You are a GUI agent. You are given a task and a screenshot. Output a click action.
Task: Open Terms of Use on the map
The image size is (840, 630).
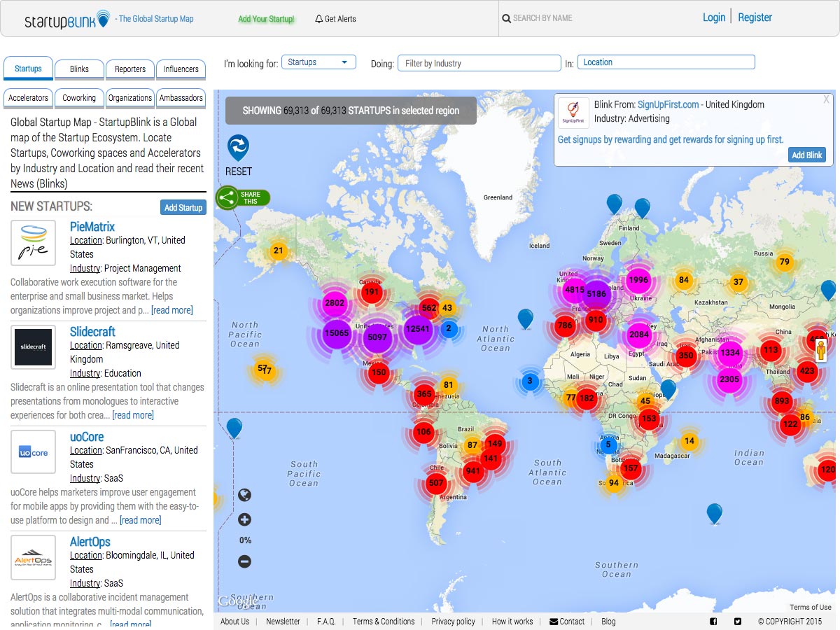point(811,607)
